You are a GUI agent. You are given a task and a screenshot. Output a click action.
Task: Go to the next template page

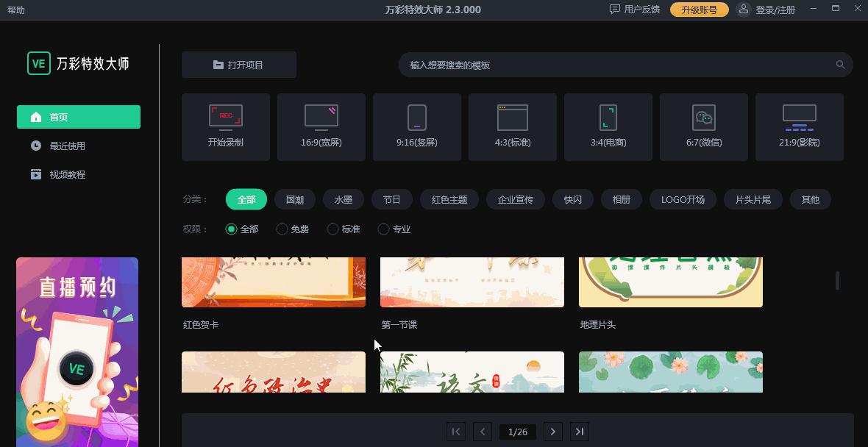tap(552, 432)
